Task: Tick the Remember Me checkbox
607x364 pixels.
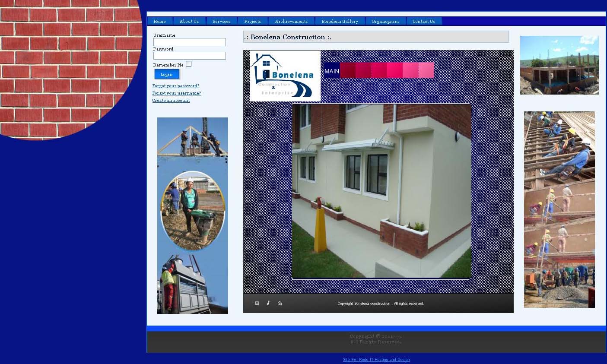Action: pos(188,64)
